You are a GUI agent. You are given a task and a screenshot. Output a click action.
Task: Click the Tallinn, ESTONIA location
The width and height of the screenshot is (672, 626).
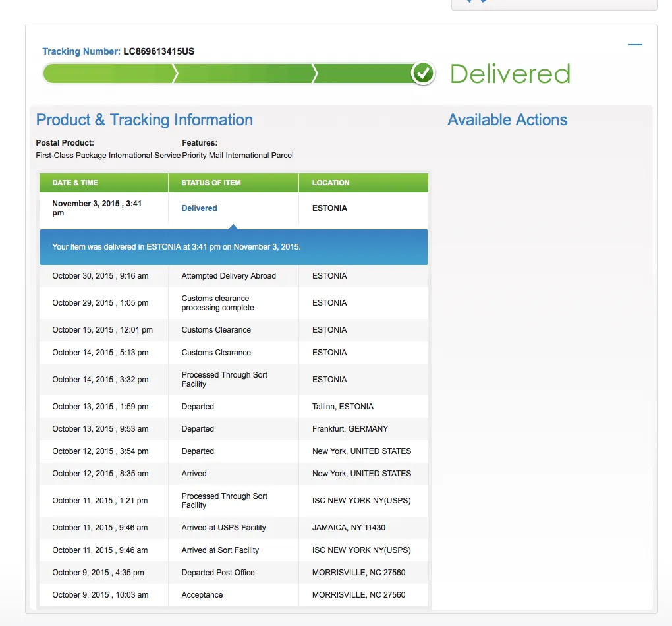343,407
